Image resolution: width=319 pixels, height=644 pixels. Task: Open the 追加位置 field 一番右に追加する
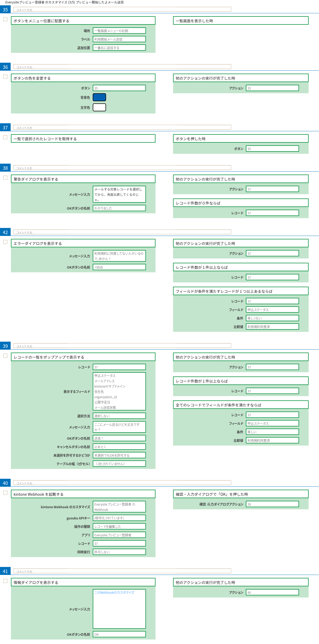[119, 48]
